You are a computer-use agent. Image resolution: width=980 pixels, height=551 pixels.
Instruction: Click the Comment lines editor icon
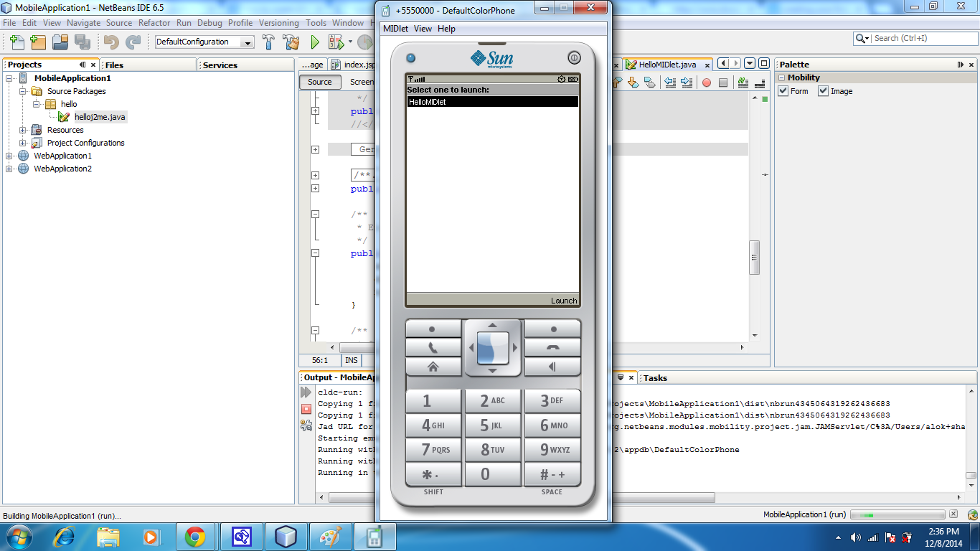pos(743,83)
